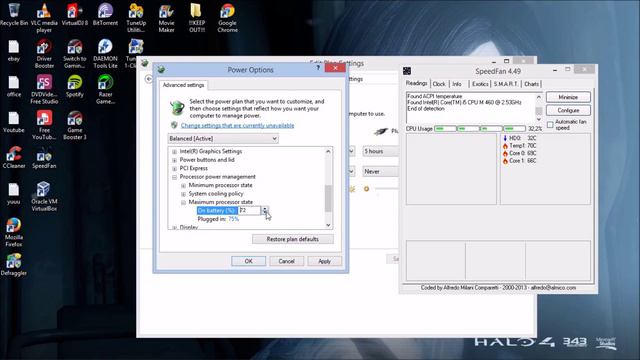Launch VLC media player from desktop
This screenshot has height=360, width=640.
coord(44,18)
